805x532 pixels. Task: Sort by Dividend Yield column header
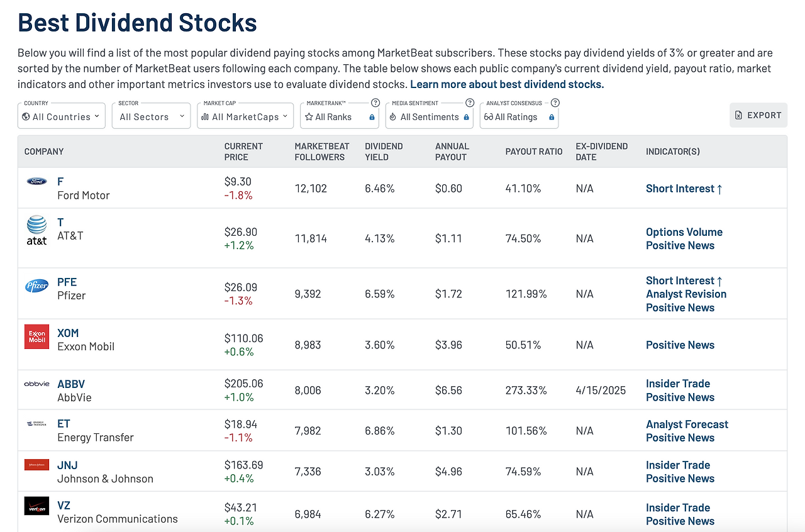point(384,152)
